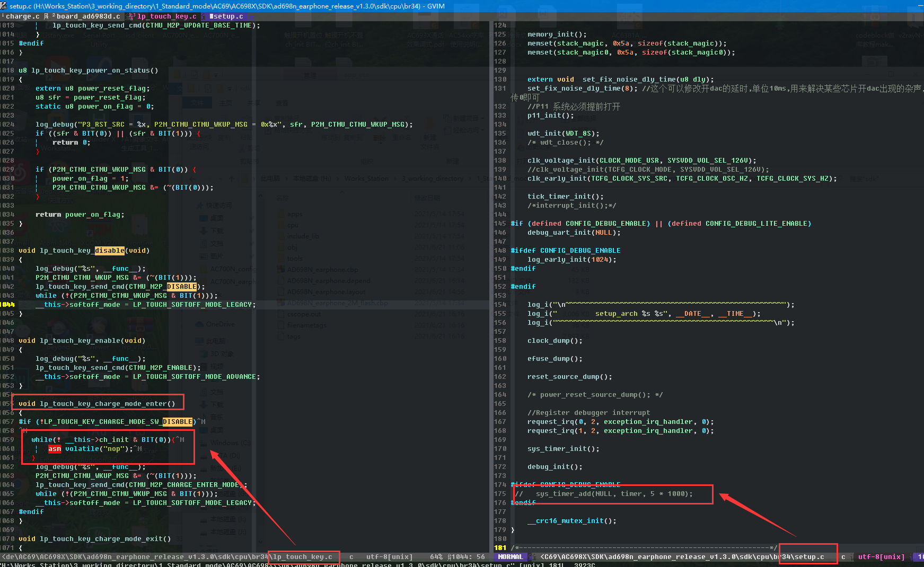Click the 'extern u8 power_reset_flag;' line
This screenshot has height=567, width=924.
[x=92, y=88]
